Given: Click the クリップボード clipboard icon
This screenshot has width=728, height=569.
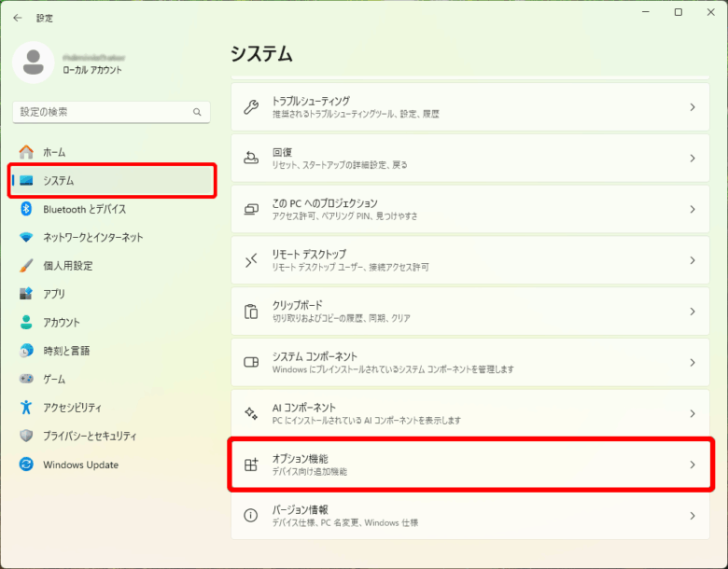Looking at the screenshot, I should coord(251,312).
